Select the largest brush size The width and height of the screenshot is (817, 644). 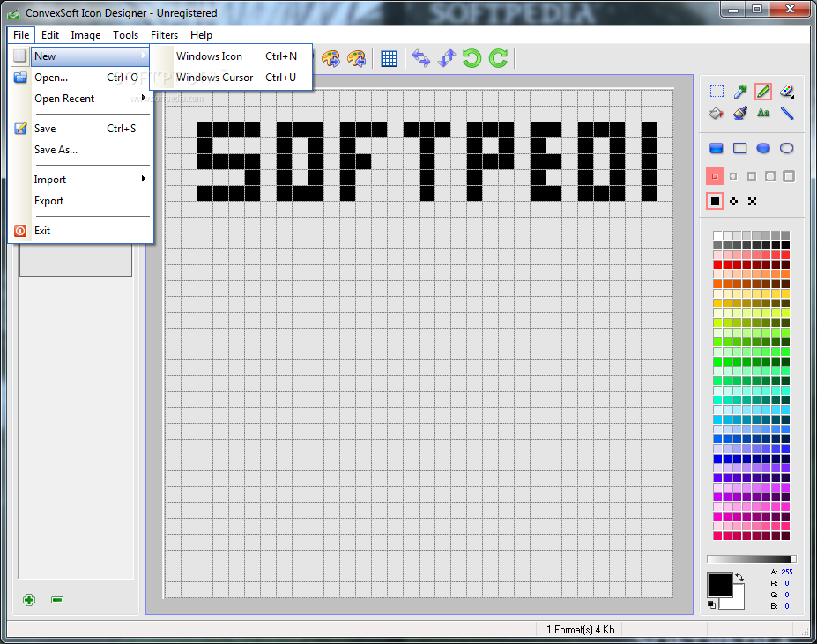pyautogui.click(x=789, y=176)
